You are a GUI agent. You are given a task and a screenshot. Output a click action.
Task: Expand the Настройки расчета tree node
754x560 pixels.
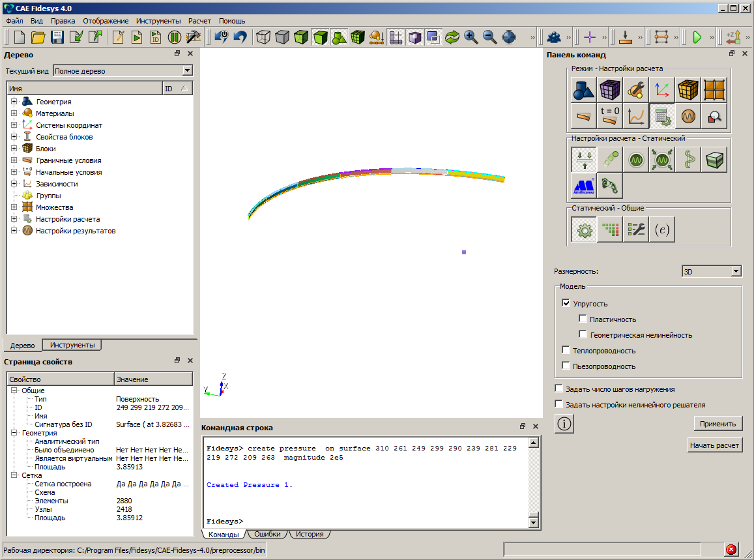click(x=14, y=219)
